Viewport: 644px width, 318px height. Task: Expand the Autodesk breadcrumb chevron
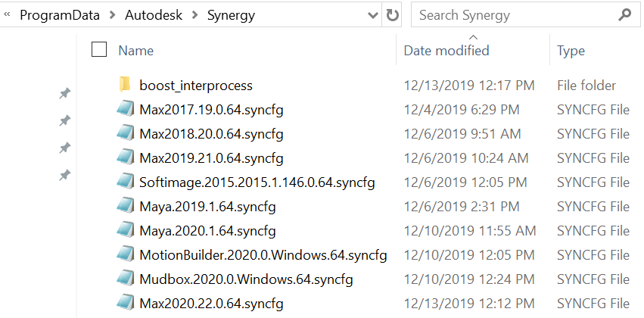195,15
